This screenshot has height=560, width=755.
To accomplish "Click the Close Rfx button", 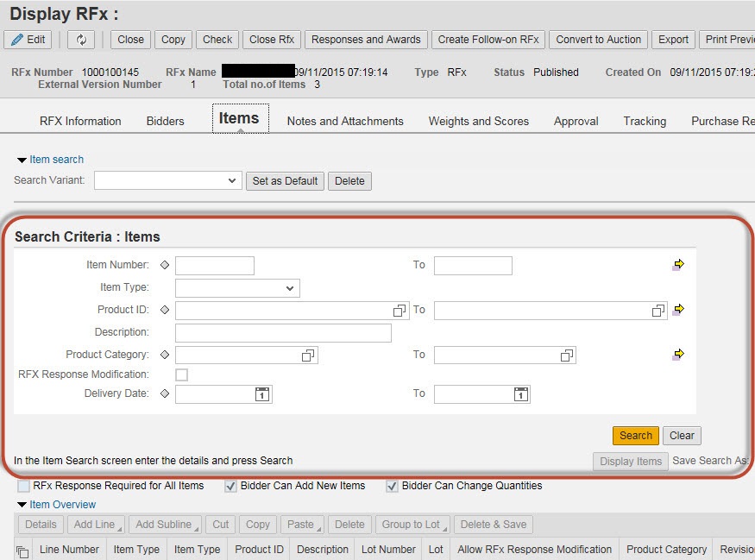I will (272, 40).
